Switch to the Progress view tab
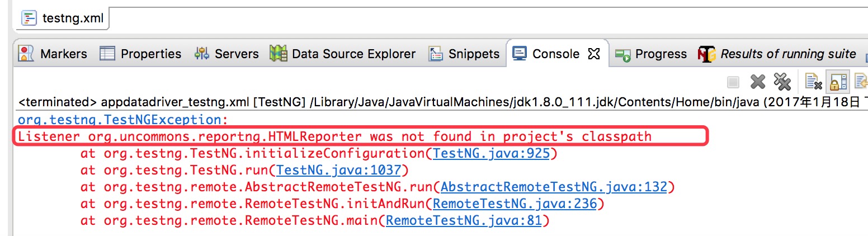This screenshot has height=236, width=868. [652, 54]
